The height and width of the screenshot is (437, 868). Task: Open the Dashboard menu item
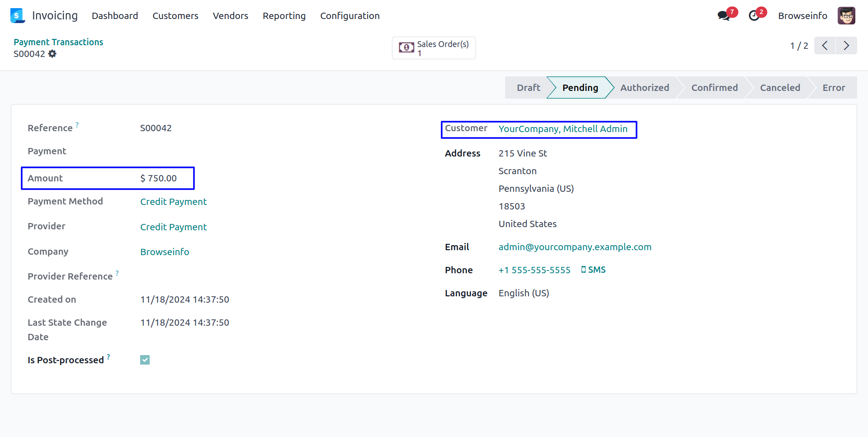(115, 16)
